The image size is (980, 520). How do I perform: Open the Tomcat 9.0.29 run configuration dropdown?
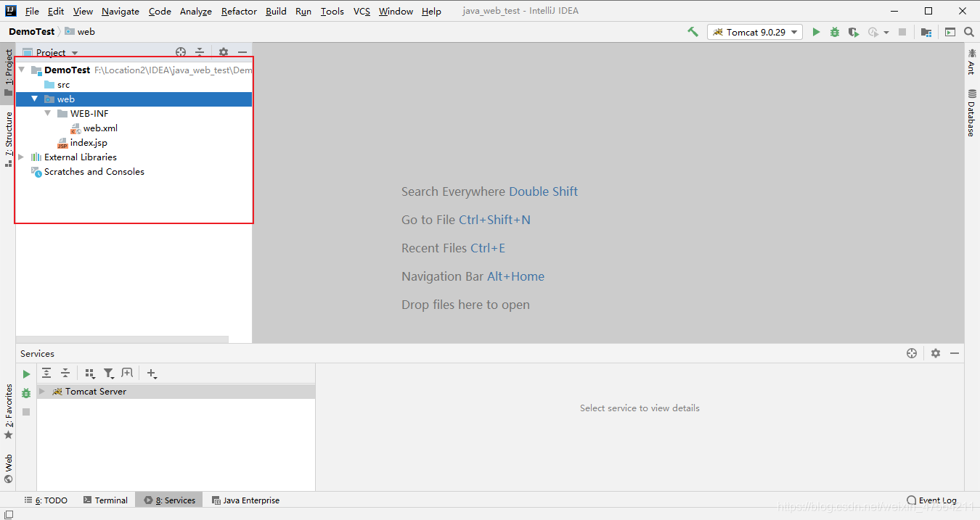(755, 32)
